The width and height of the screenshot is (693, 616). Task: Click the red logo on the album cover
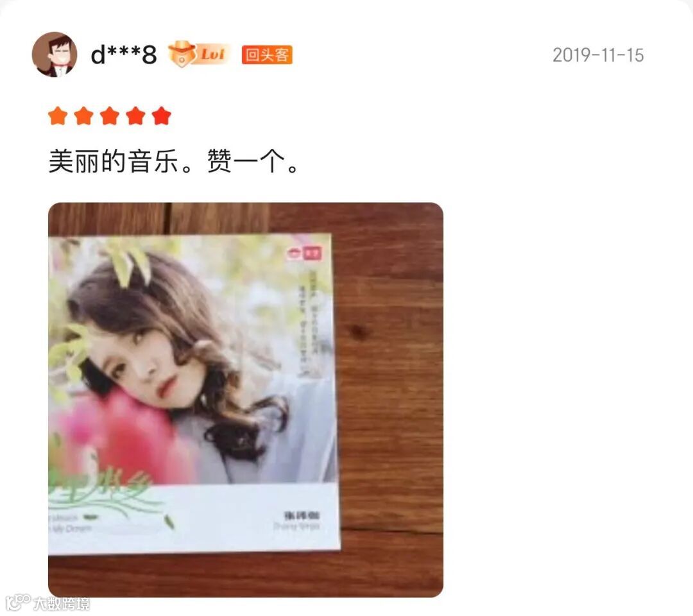pos(305,253)
